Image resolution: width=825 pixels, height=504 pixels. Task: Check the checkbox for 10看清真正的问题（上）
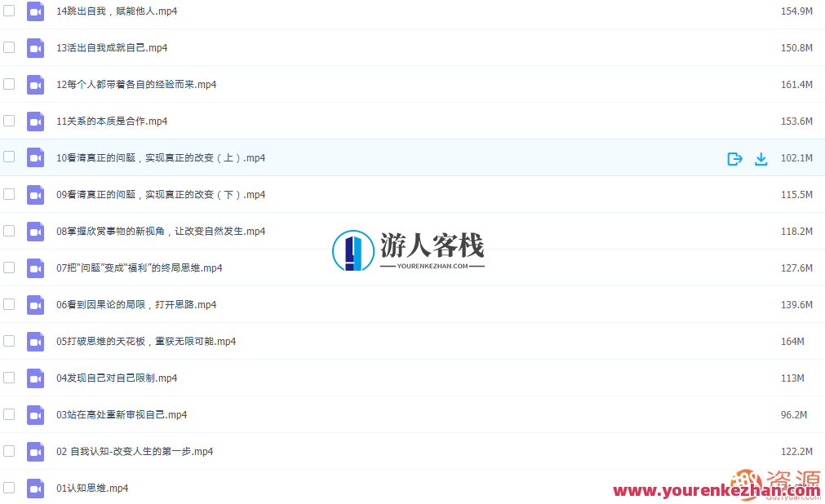point(9,157)
